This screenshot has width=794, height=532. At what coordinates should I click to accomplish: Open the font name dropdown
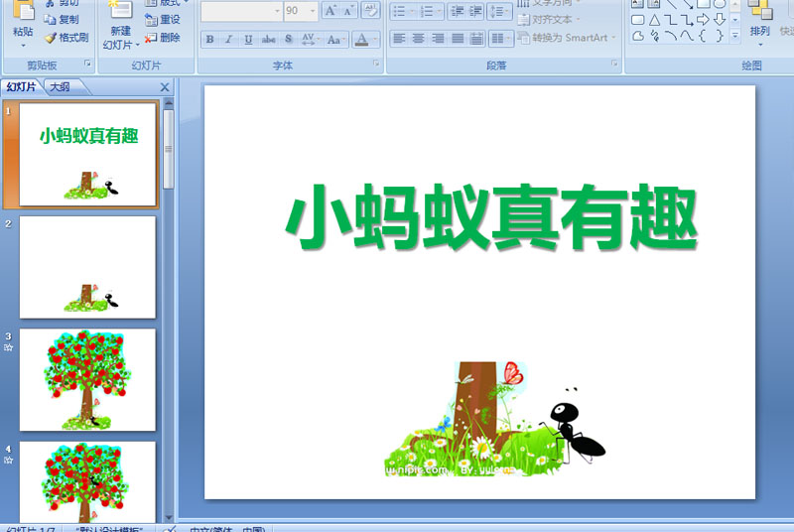[276, 11]
